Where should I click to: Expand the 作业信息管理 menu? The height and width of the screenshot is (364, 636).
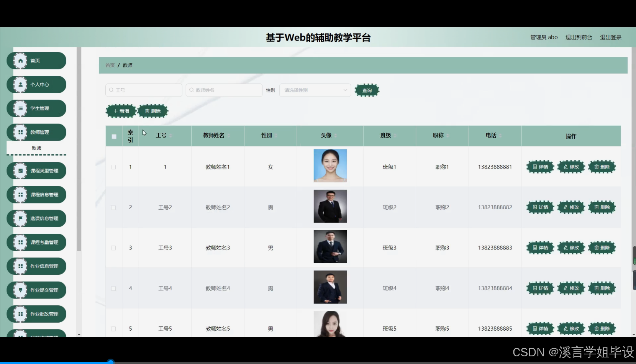click(36, 266)
